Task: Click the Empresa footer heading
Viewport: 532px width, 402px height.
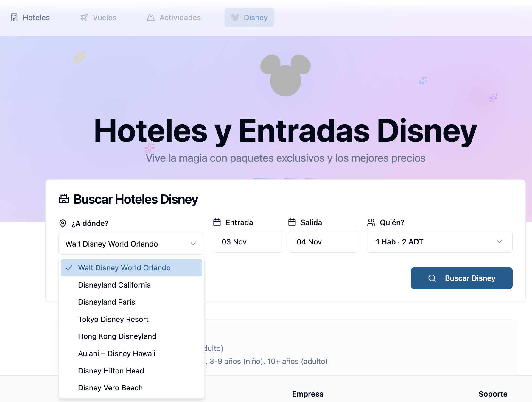Action: pos(308,394)
